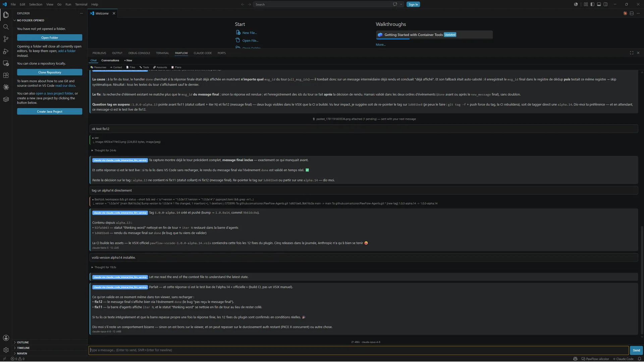Open the Terminal menu
644x362 pixels.
[81, 4]
